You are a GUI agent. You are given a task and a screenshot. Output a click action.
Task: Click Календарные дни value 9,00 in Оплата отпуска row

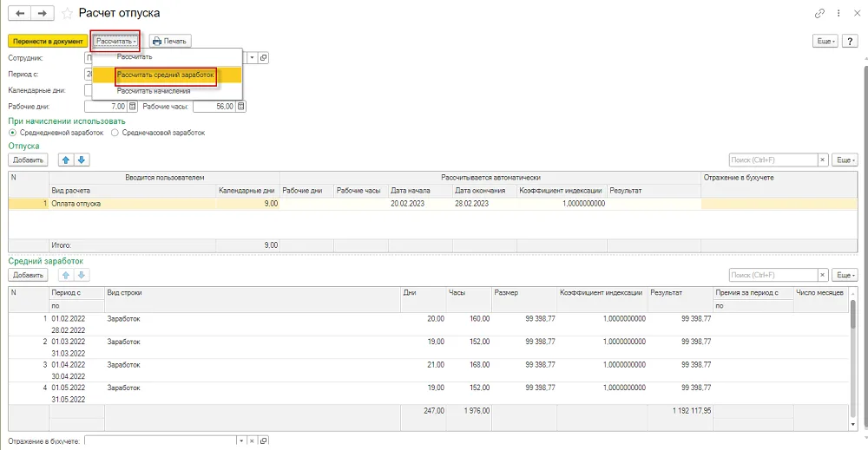[x=248, y=204]
